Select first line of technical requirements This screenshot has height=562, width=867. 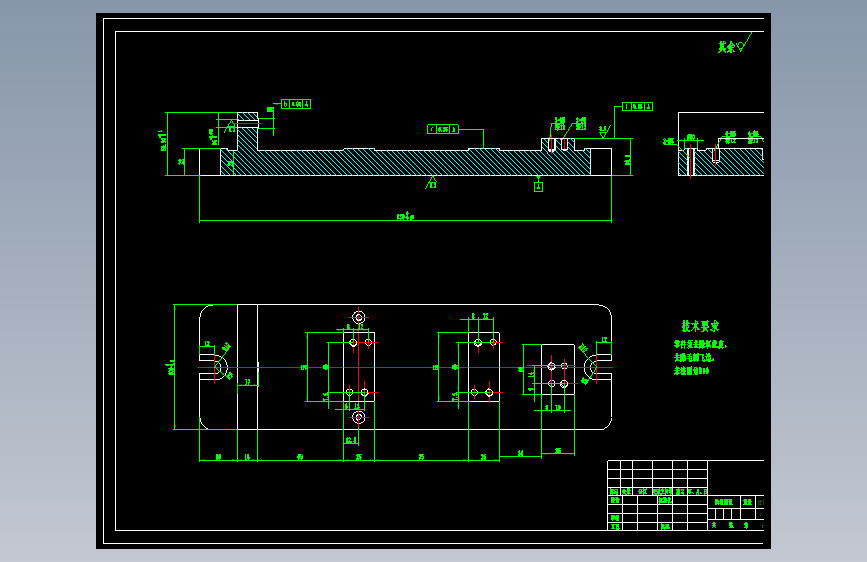pyautogui.click(x=700, y=345)
